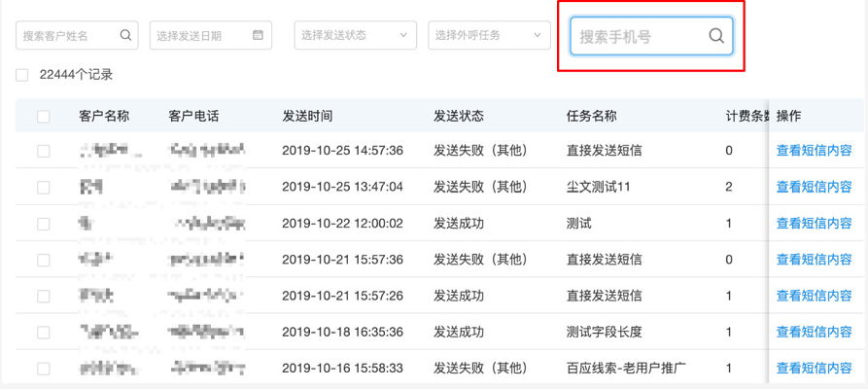Toggle the select-all checkbox in table header
Viewport: 868px width, 389px height.
(43, 117)
